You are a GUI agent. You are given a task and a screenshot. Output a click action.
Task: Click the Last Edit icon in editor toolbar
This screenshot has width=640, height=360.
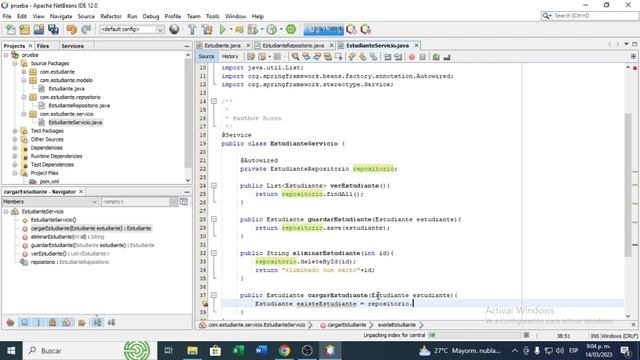click(x=251, y=57)
